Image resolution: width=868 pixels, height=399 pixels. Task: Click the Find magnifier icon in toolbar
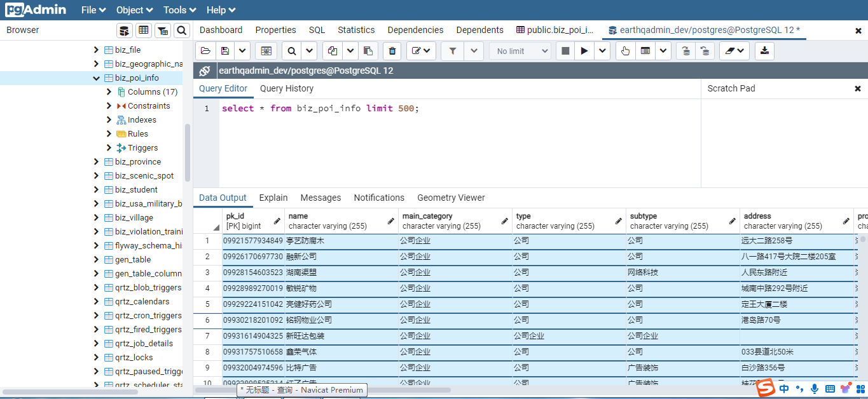pyautogui.click(x=291, y=51)
